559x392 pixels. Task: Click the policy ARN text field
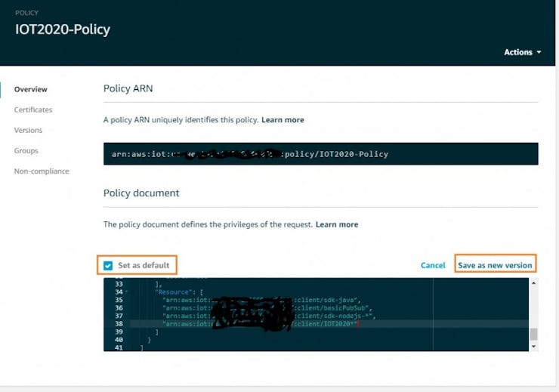click(321, 154)
